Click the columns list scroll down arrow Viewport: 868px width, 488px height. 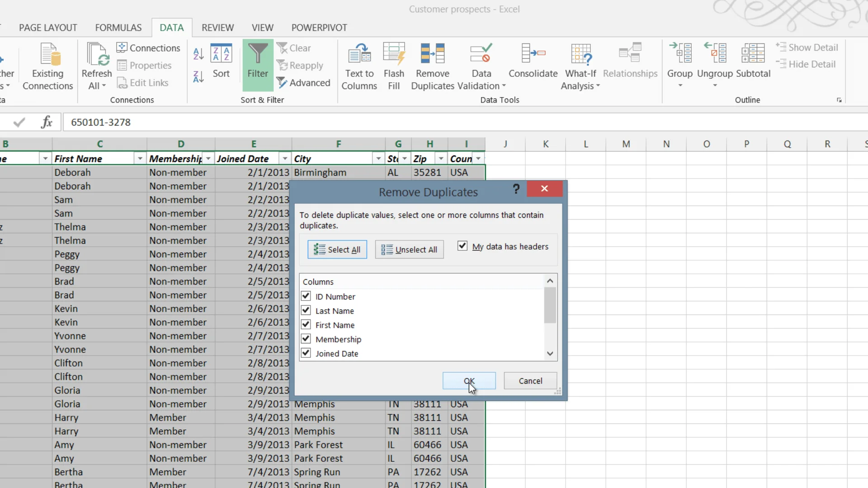point(550,354)
